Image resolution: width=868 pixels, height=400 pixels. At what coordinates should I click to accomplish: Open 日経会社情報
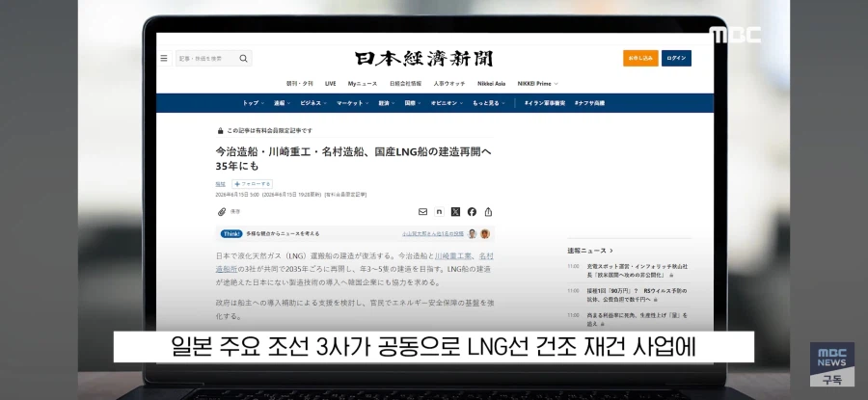pos(405,84)
